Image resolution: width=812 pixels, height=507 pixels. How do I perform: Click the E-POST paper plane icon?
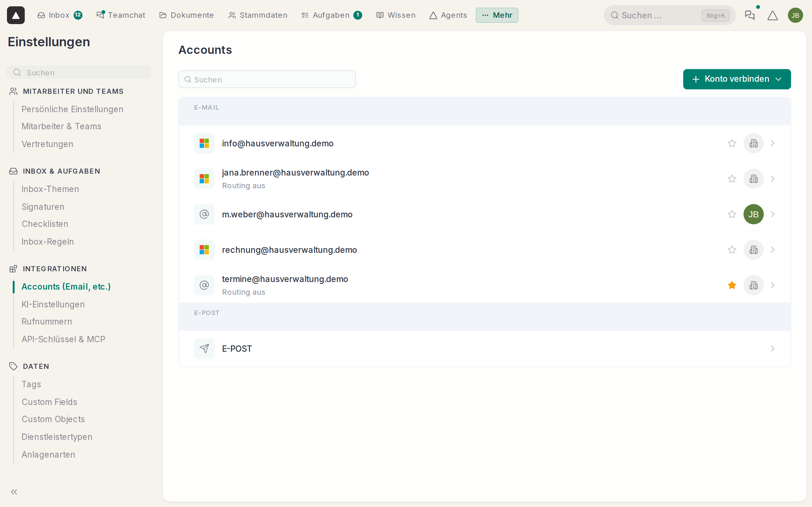point(204,348)
